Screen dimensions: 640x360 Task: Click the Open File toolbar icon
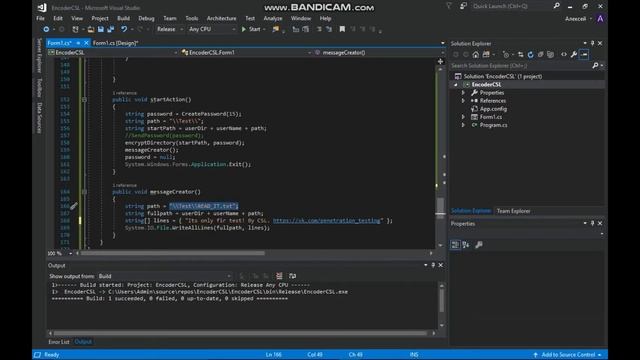pyautogui.click(x=91, y=29)
